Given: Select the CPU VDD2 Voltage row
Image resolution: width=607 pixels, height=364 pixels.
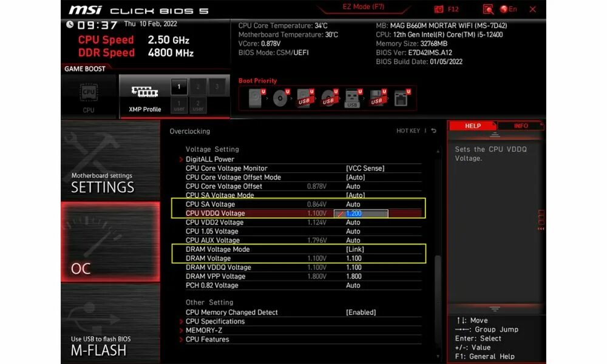Looking at the screenshot, I should 303,223.
